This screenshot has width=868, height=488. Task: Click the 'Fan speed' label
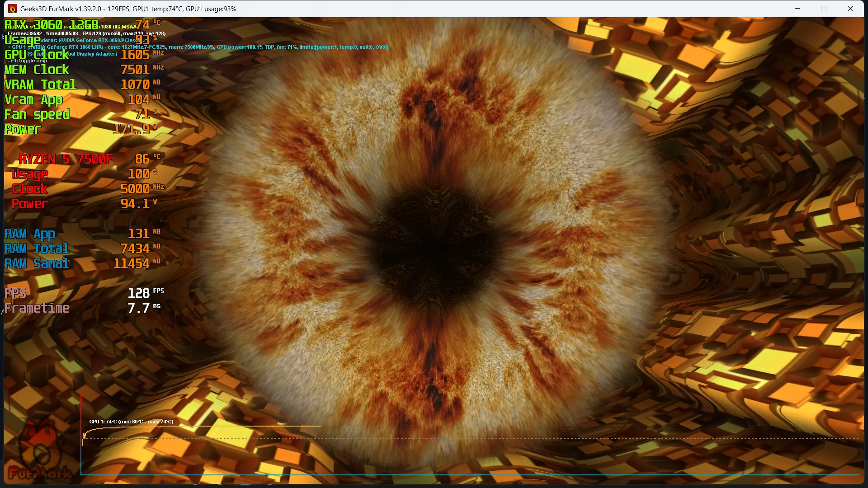click(x=37, y=115)
